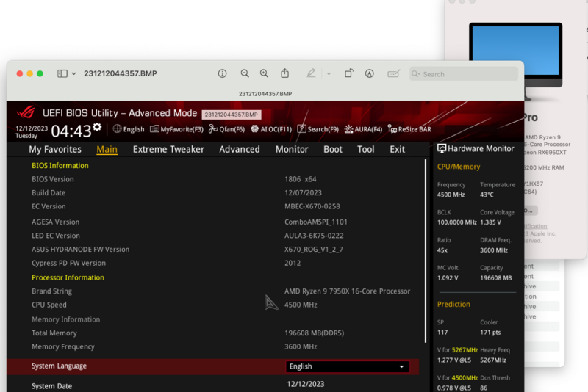
Task: Click the settings gear beside the BIOS clock
Action: pos(97,128)
